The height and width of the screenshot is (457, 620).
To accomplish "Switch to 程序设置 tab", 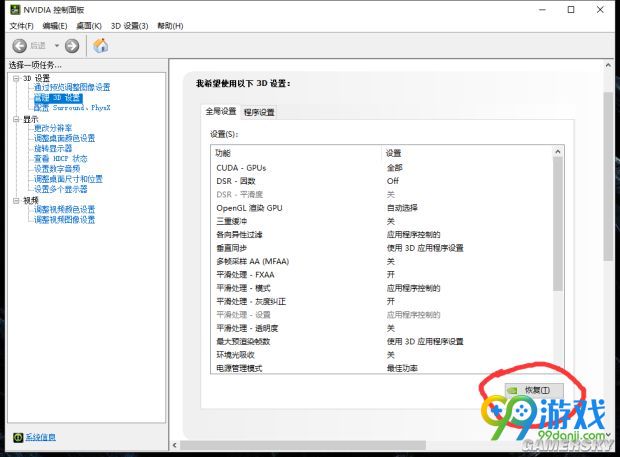I will coord(259,112).
